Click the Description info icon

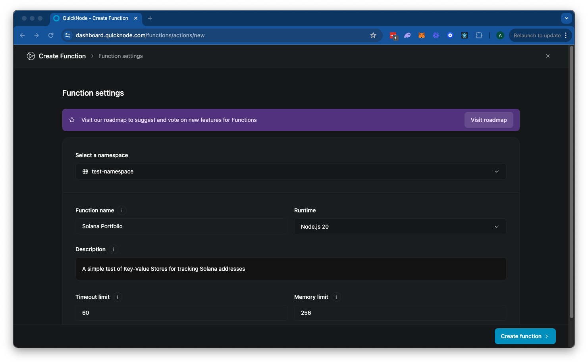coord(114,249)
